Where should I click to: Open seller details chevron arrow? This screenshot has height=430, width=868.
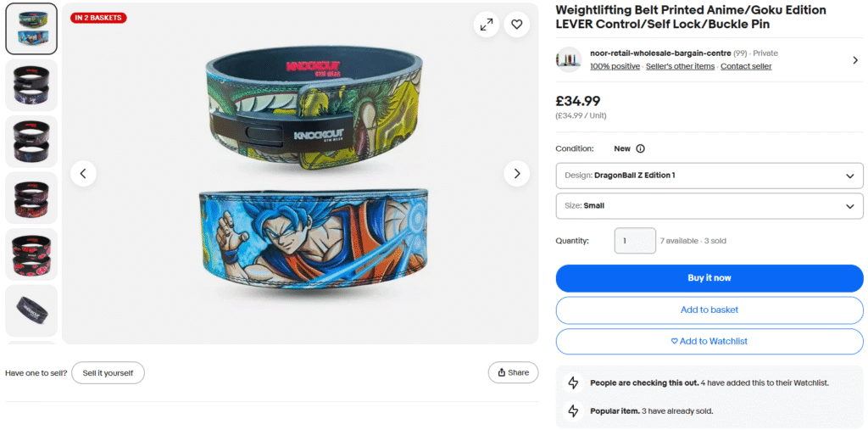tap(854, 59)
